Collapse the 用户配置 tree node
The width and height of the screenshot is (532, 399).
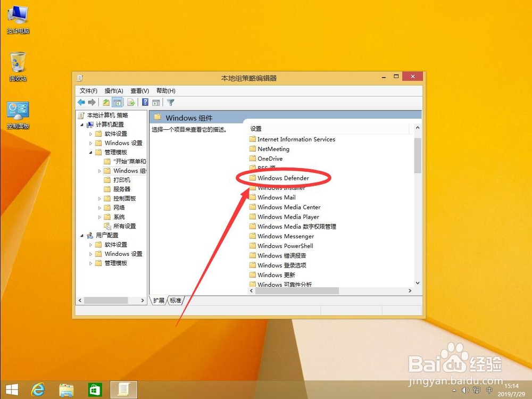tap(82, 236)
